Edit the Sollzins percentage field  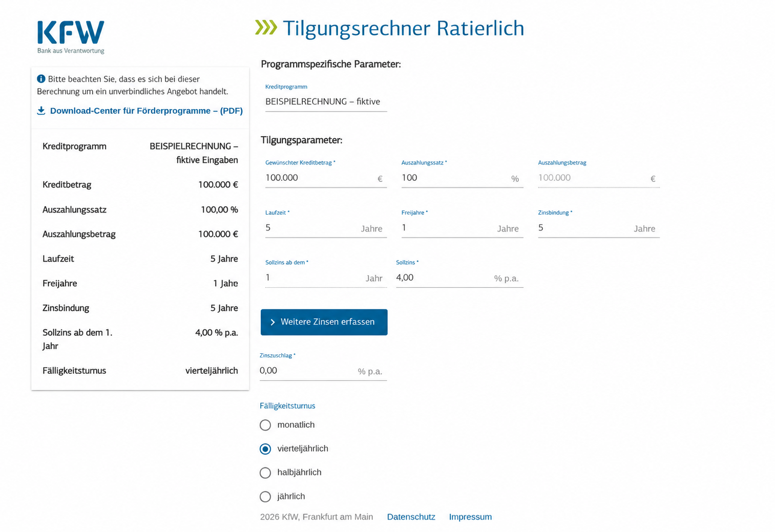coord(459,278)
